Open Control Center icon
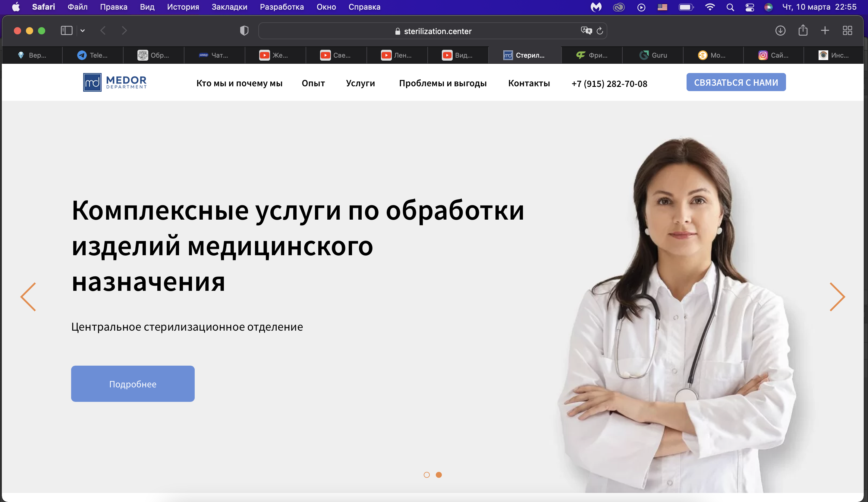868x502 pixels. point(750,7)
